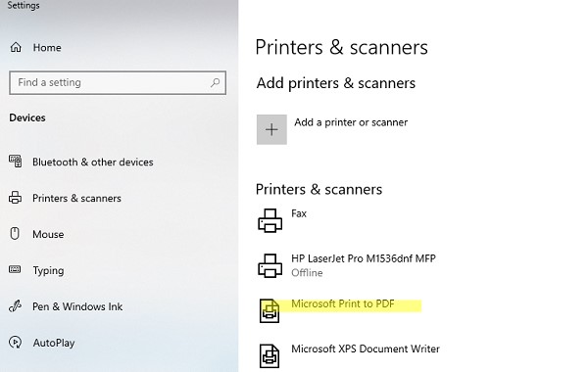
Task: Select Microsoft XPS Document Writer
Action: point(366,349)
